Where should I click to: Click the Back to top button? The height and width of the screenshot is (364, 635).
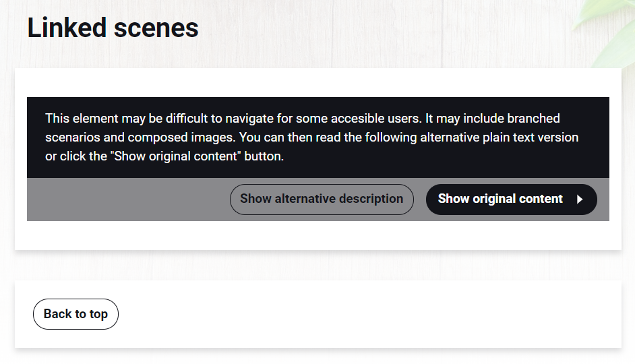click(x=75, y=314)
